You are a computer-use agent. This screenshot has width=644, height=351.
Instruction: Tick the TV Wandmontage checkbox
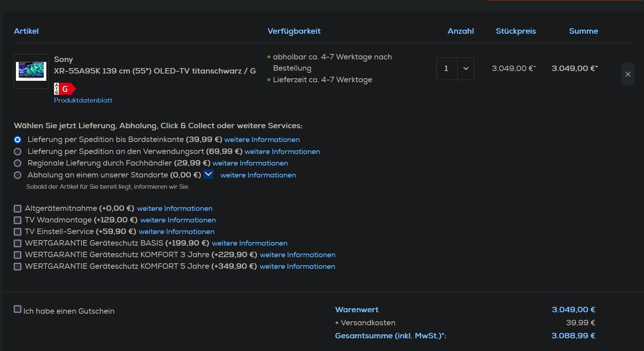[17, 220]
